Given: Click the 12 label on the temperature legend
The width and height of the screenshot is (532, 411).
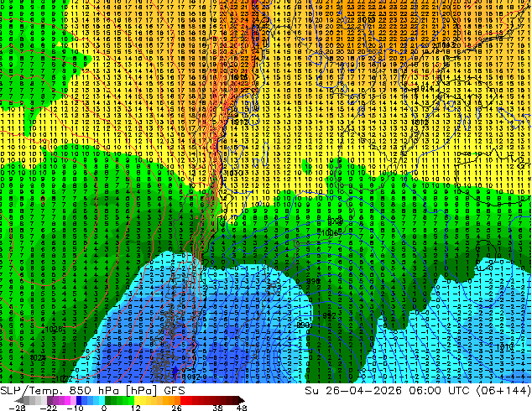Looking at the screenshot, I should (136, 408).
